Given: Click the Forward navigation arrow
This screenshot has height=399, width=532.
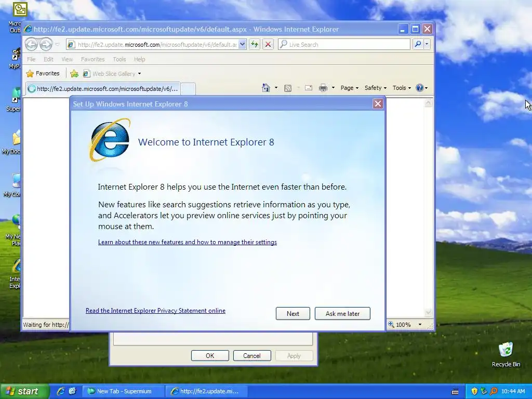Looking at the screenshot, I should point(46,45).
